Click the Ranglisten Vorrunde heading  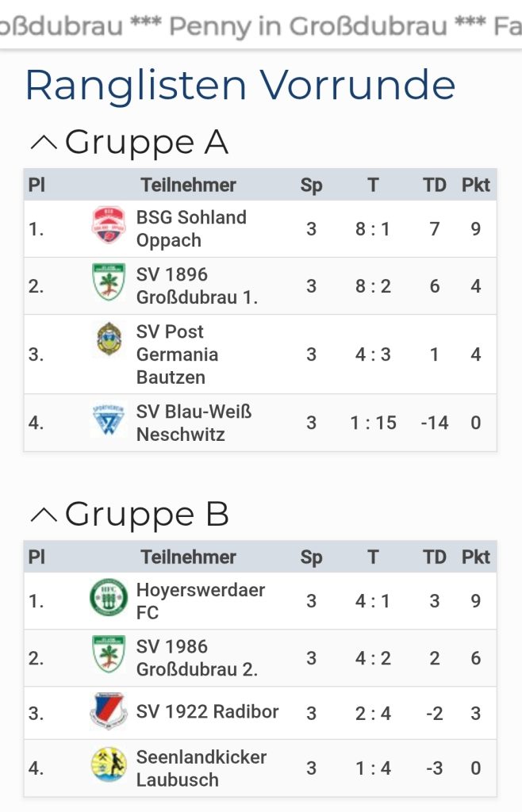240,86
